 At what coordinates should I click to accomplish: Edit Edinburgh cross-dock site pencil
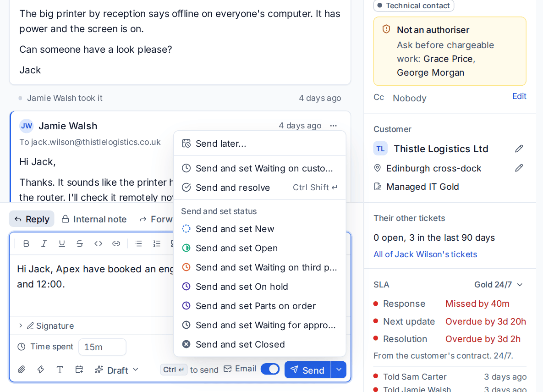[x=519, y=168]
